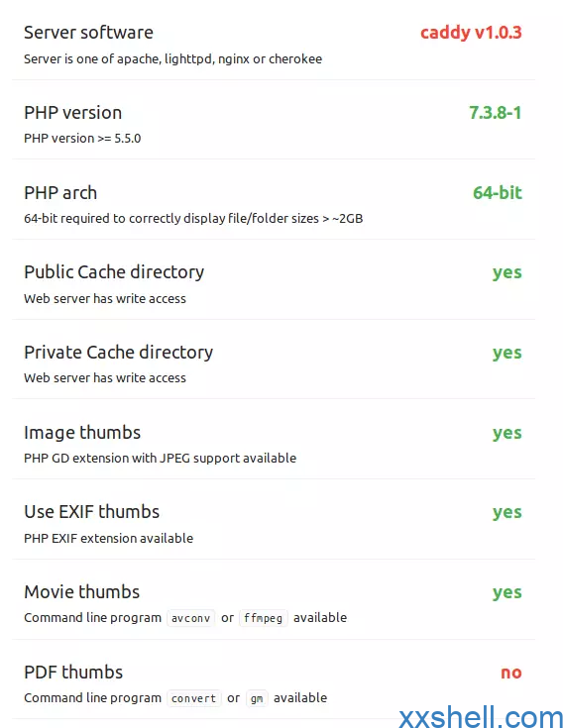Click the Private Cache directory heading
The image size is (563, 728).
[x=119, y=353]
